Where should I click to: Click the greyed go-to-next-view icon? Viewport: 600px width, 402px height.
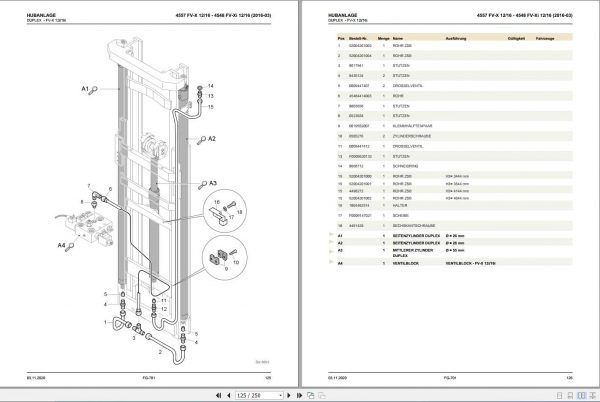pos(322,395)
